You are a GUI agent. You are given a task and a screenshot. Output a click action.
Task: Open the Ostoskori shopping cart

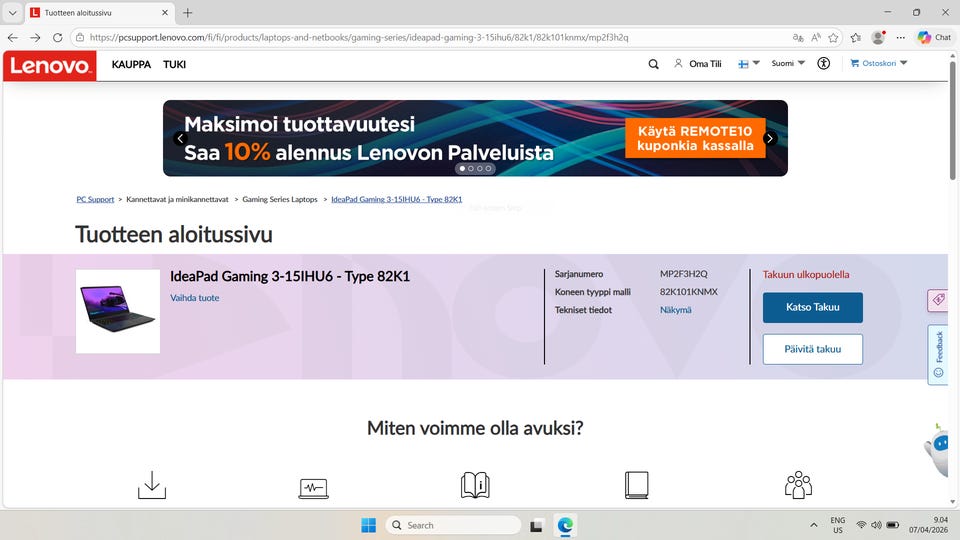tap(873, 63)
